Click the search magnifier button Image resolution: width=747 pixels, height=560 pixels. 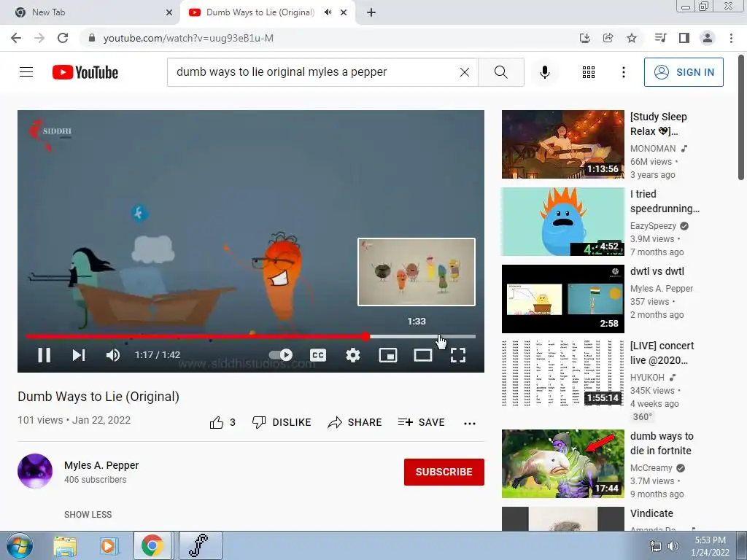pyautogui.click(x=500, y=72)
